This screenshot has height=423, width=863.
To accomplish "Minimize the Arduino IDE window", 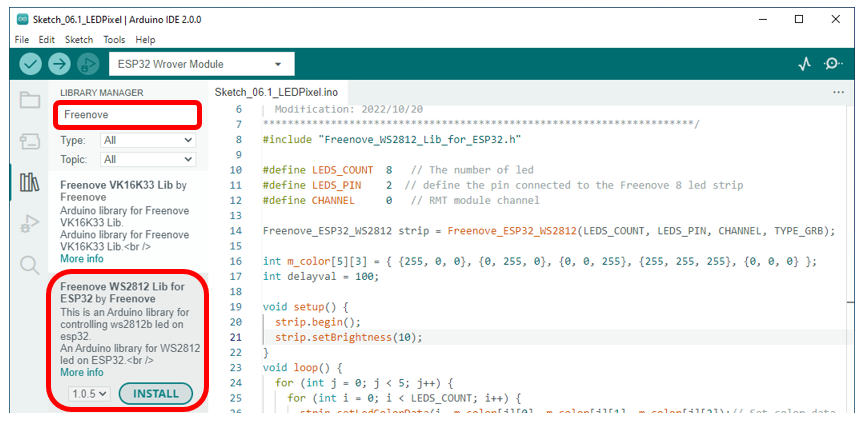I will [763, 19].
